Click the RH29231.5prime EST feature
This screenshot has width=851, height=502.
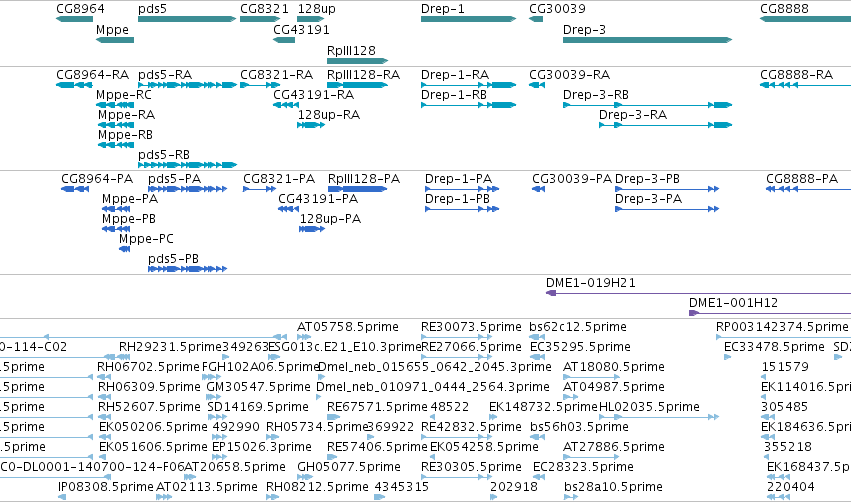click(x=124, y=357)
